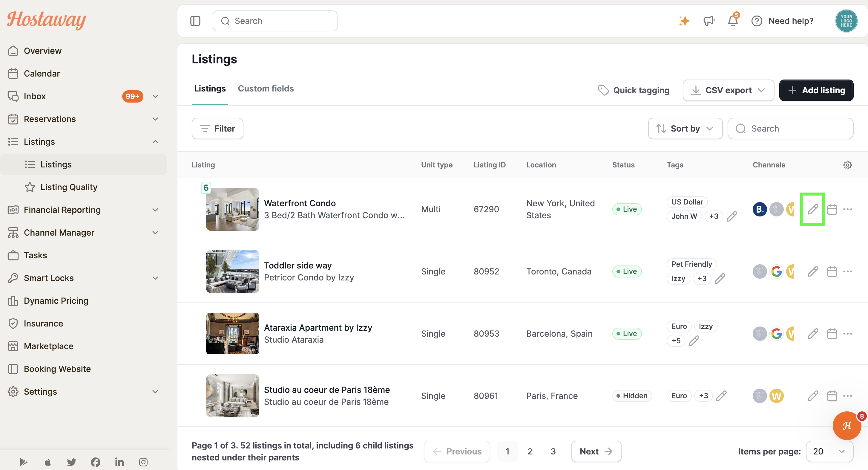Expand child listings badge 6 on Waterfront Condo

point(206,187)
